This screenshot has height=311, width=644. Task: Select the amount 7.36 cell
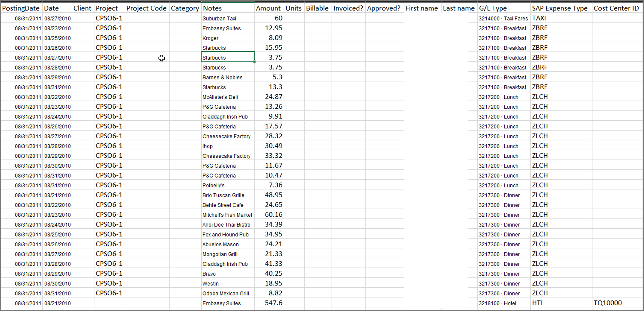coord(269,185)
